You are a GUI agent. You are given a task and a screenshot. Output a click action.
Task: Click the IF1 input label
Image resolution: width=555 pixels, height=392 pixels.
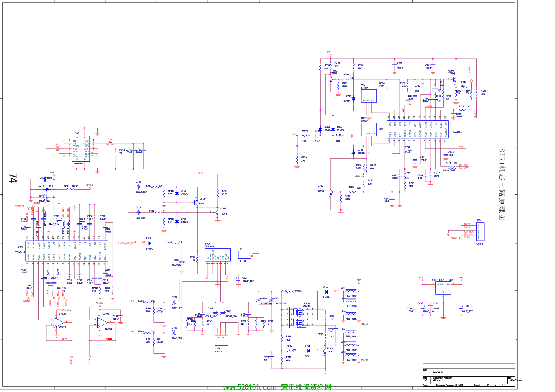click(x=294, y=134)
